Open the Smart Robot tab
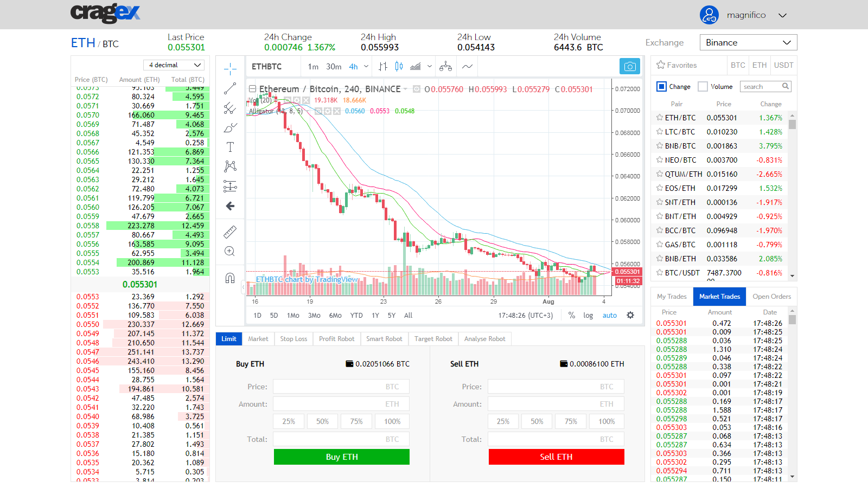This screenshot has width=868, height=488. 384,339
